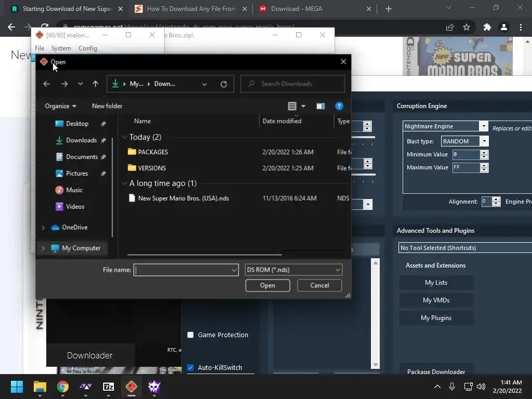Share this page icon in Chrome
532x399 pixels.
[x=450, y=27]
